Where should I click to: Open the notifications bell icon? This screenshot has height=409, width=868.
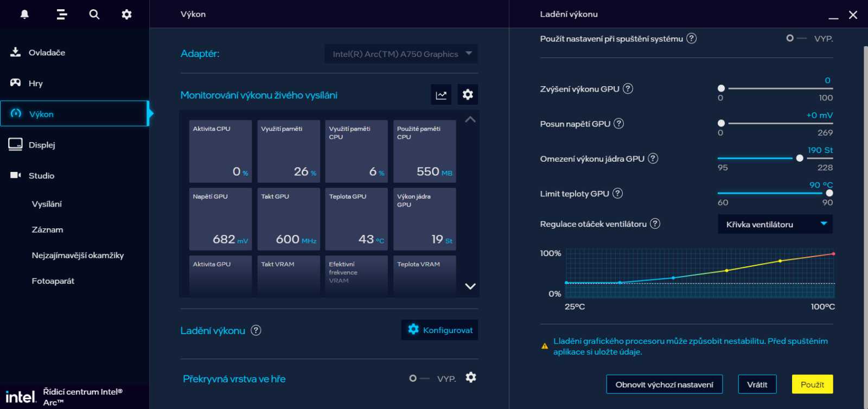[x=24, y=15]
